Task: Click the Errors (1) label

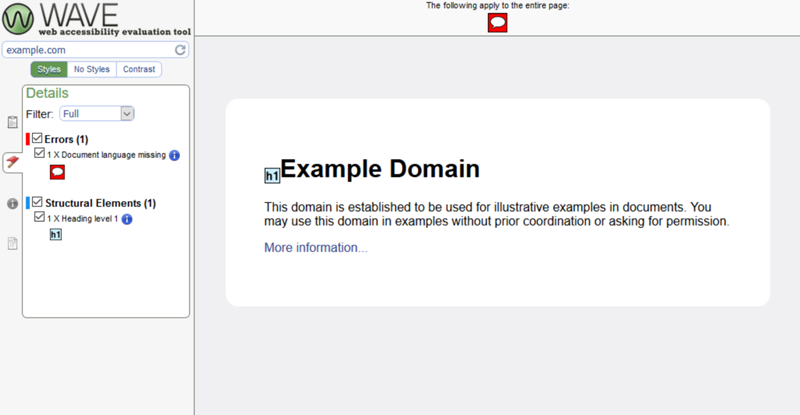Action: (66, 139)
